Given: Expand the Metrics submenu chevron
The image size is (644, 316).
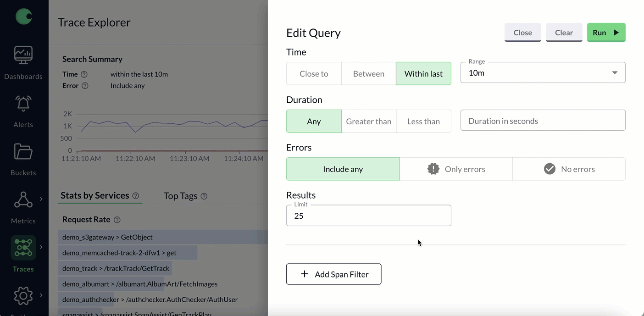Looking at the screenshot, I should click(41, 199).
